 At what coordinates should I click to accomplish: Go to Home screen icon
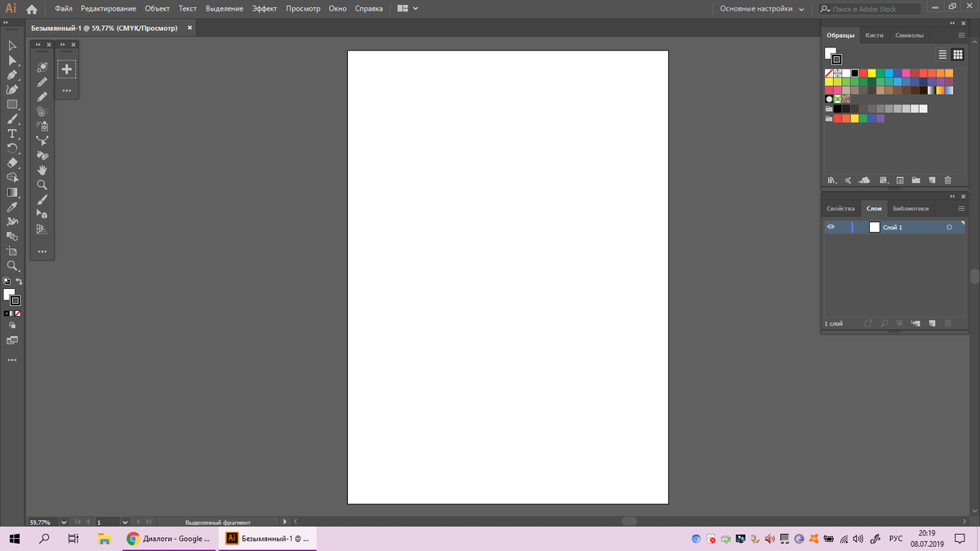click(32, 9)
